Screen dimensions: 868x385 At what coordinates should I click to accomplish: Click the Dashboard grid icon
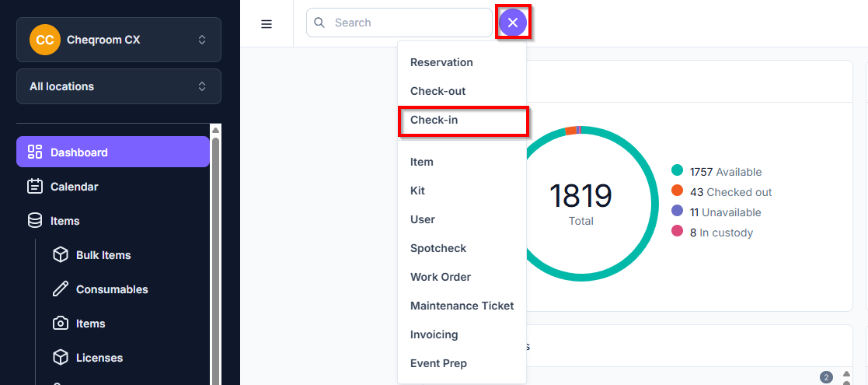(x=35, y=152)
